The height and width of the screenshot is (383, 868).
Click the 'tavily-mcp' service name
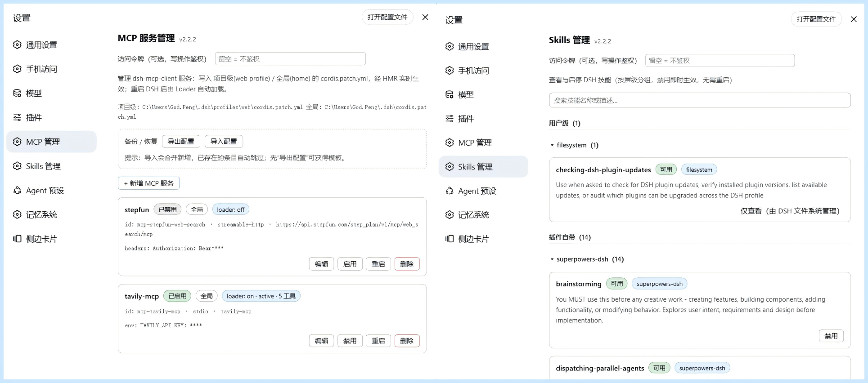pos(142,296)
